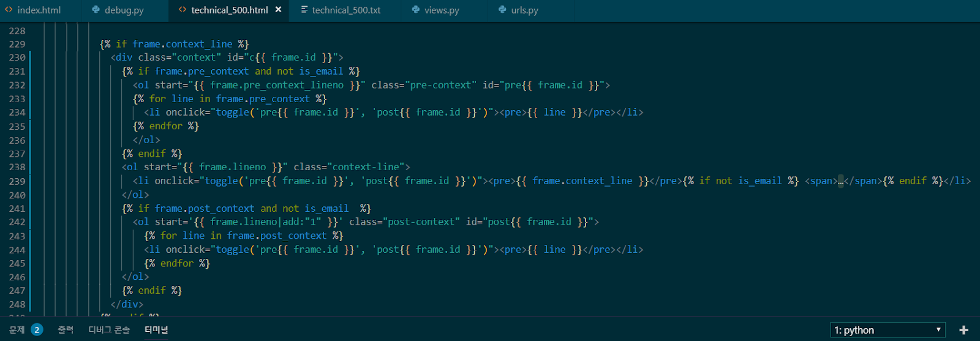
Task: Click 'frame.post_context' on line 241
Action: click(205, 209)
